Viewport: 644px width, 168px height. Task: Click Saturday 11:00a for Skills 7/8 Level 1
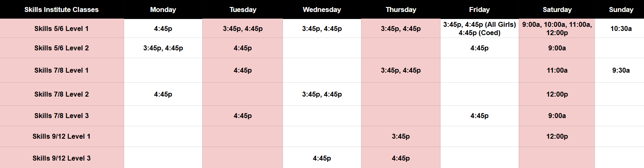[x=557, y=70]
